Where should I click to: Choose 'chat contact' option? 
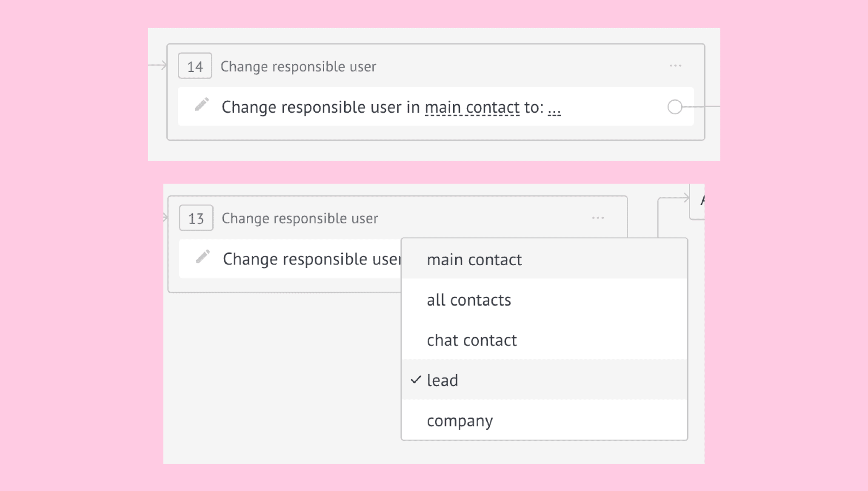(x=544, y=340)
